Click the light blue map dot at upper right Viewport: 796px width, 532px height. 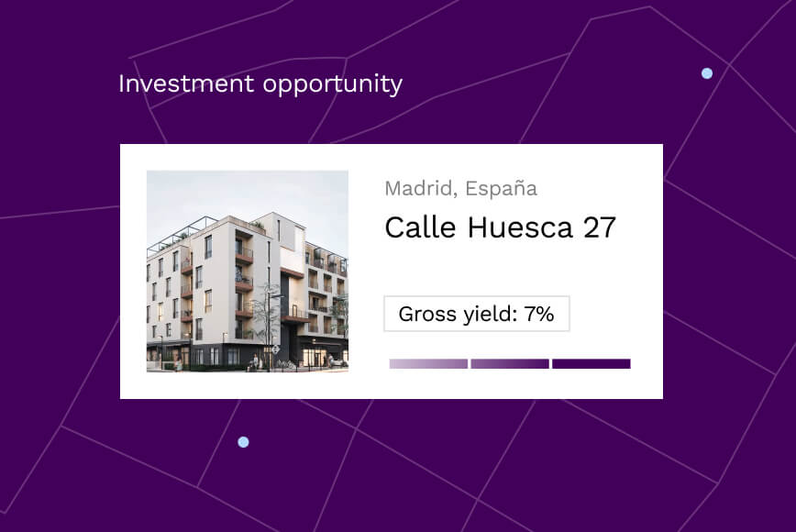coord(707,73)
